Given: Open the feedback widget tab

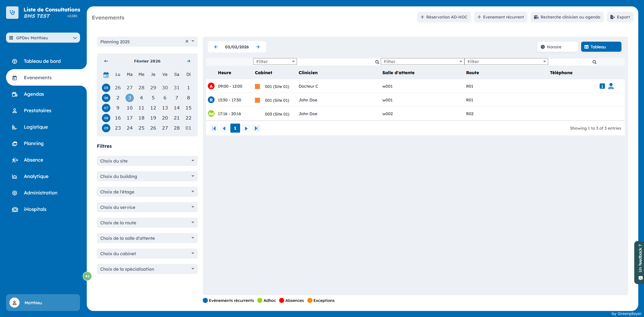Looking at the screenshot, I should pos(640,262).
